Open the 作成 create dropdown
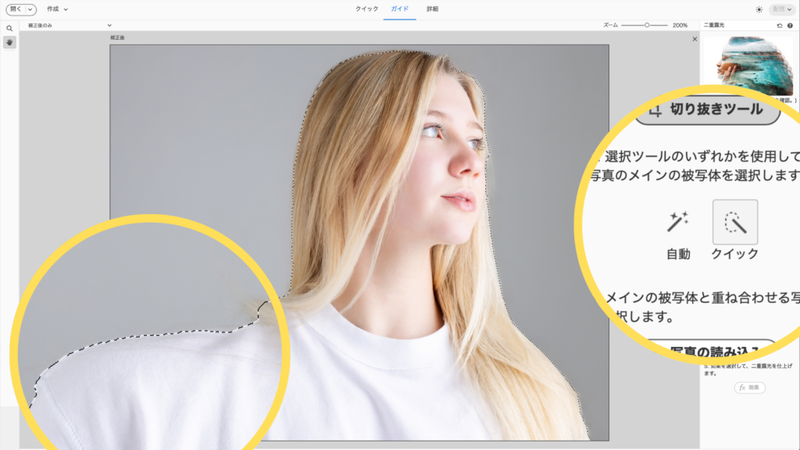The height and width of the screenshot is (450, 800). coord(57,9)
